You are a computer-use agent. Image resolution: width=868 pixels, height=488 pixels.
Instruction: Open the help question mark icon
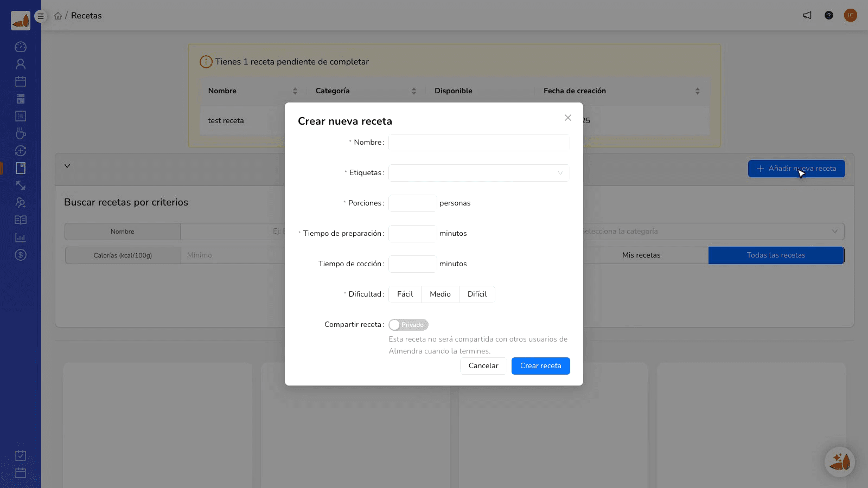click(829, 15)
